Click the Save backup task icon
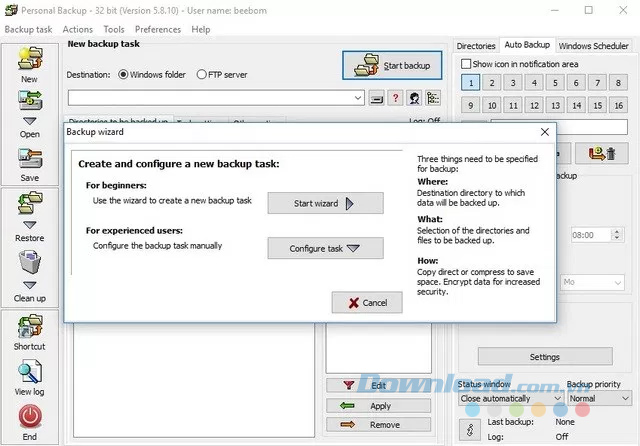The width and height of the screenshot is (640, 446). pyautogui.click(x=30, y=159)
